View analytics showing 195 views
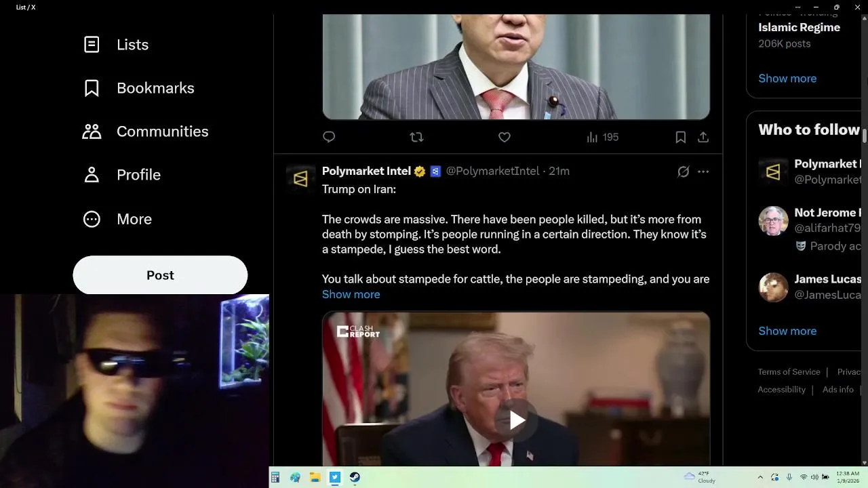Screen dimensions: 868x488 pos(602,137)
